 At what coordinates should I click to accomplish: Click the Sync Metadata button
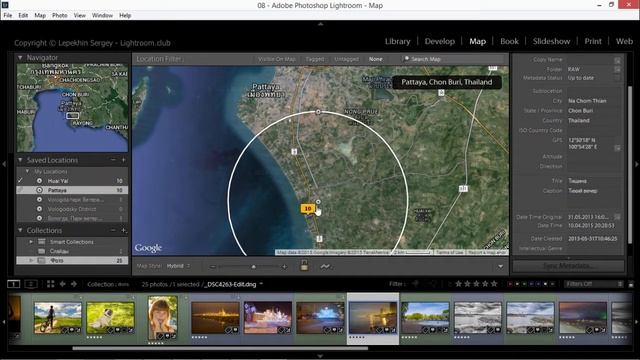[x=568, y=266]
